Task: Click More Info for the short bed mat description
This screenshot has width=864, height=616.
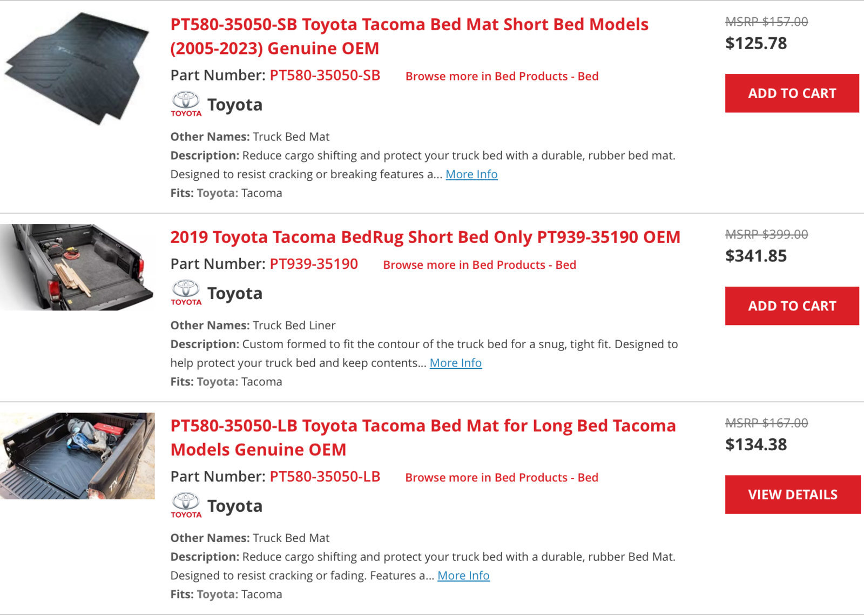Action: coord(471,174)
